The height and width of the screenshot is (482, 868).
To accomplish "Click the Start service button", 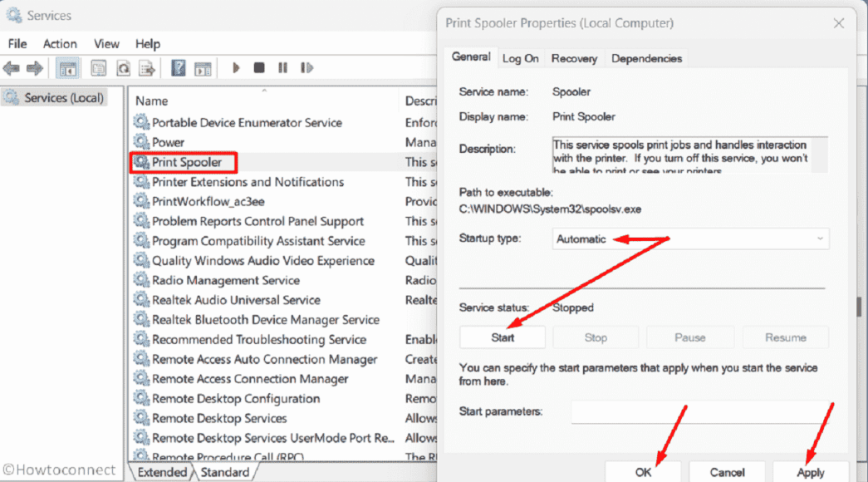I will [x=503, y=337].
